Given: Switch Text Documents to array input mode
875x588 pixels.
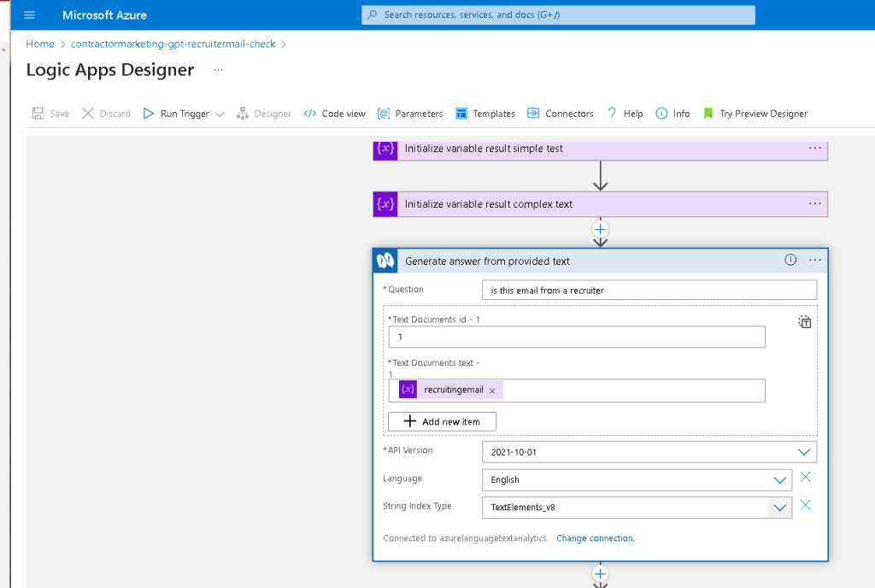Looking at the screenshot, I should click(x=804, y=322).
